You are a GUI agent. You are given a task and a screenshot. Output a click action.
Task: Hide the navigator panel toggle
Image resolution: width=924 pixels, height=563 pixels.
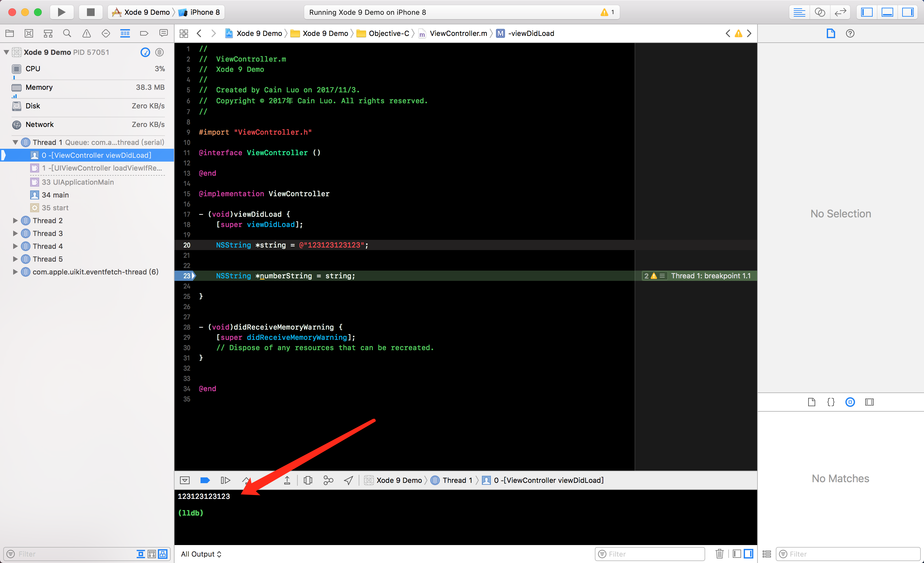[x=867, y=12]
